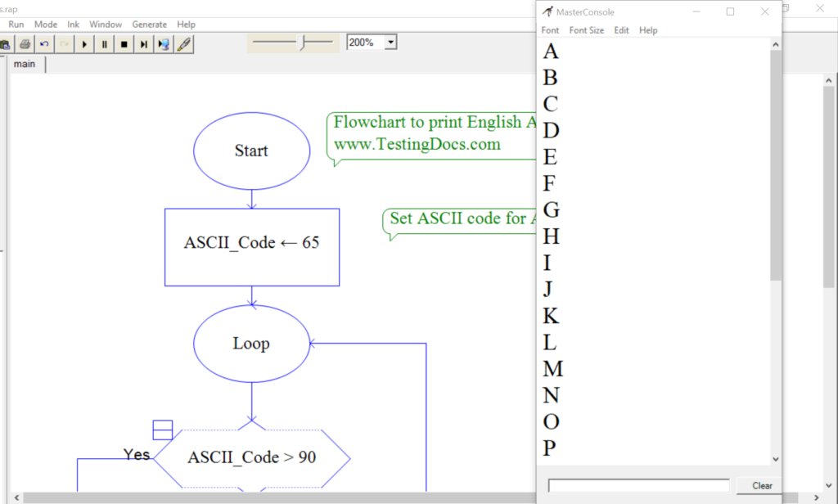838x504 pixels.
Task: Select the Start oval in the flowchart
Action: point(251,151)
